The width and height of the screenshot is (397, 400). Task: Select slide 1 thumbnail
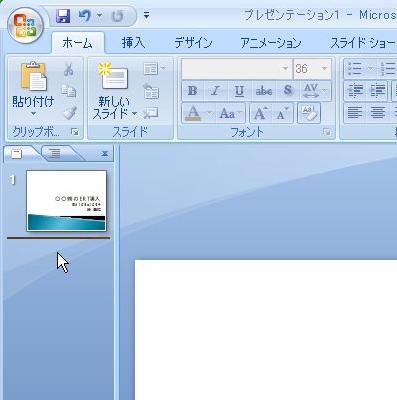(x=67, y=201)
